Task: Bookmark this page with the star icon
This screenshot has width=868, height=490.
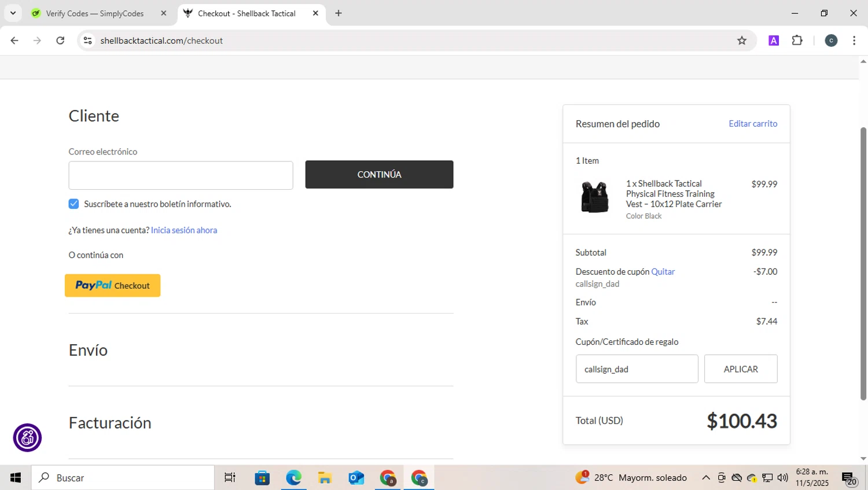Action: coord(742,40)
